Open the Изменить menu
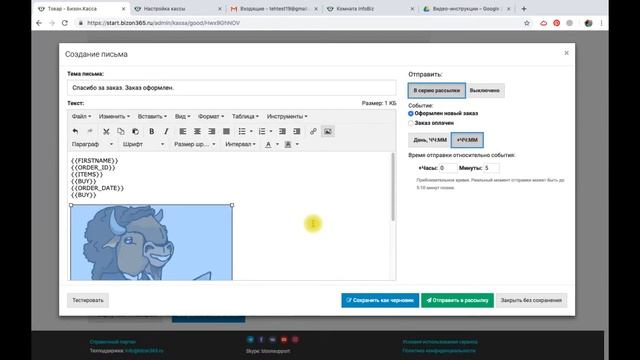 [114, 116]
